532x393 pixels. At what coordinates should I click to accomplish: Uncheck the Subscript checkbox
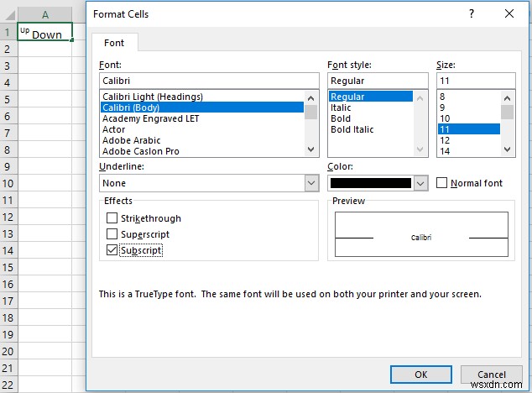pyautogui.click(x=112, y=250)
